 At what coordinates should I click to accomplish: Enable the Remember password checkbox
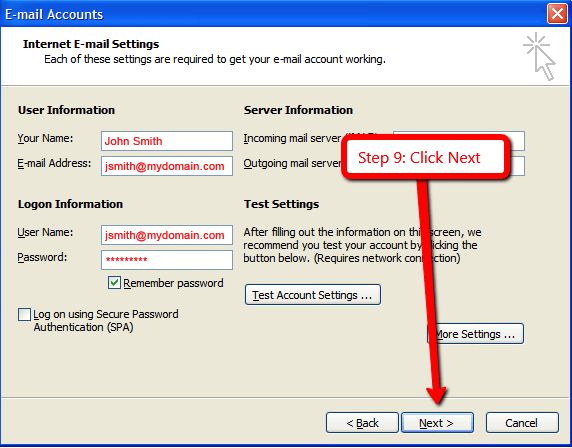point(114,283)
